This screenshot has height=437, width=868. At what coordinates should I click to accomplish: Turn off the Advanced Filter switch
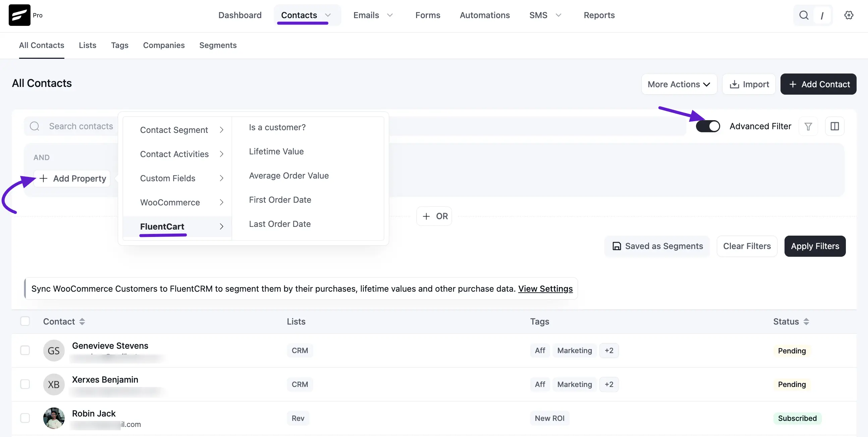708,126
